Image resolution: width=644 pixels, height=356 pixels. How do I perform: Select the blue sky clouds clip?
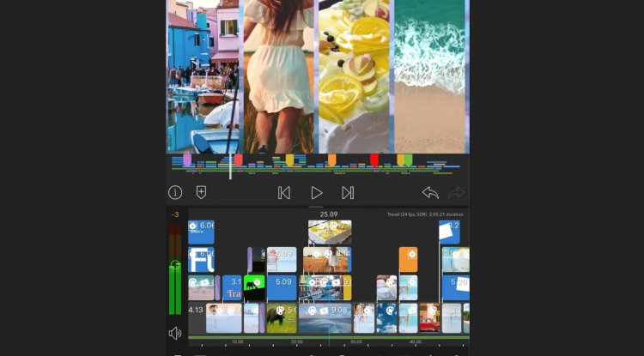coord(386,318)
